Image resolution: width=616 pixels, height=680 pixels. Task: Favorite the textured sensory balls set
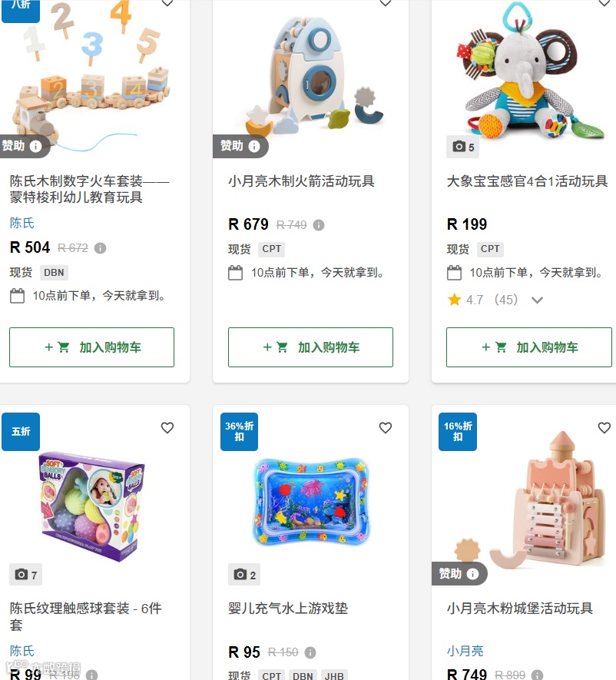point(167,428)
